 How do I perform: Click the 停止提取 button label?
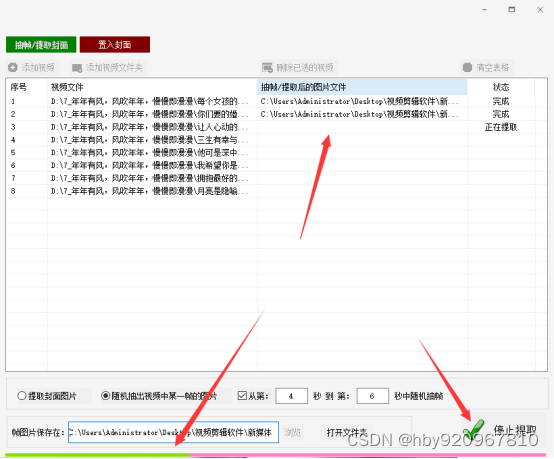coord(515,430)
